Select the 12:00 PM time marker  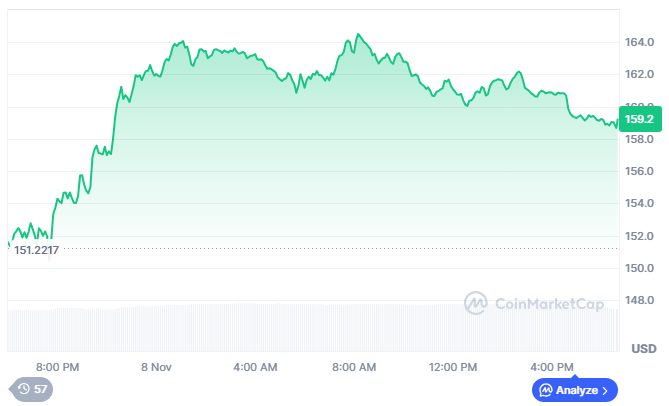(x=452, y=367)
